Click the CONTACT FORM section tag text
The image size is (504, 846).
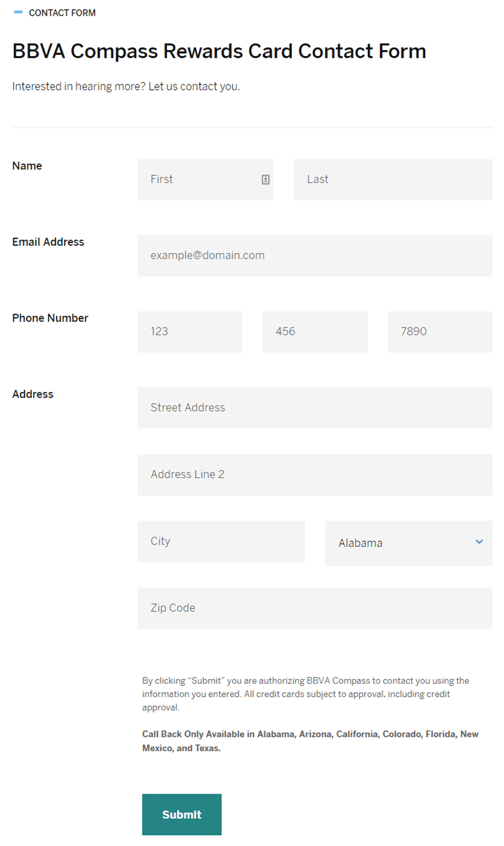[x=62, y=13]
